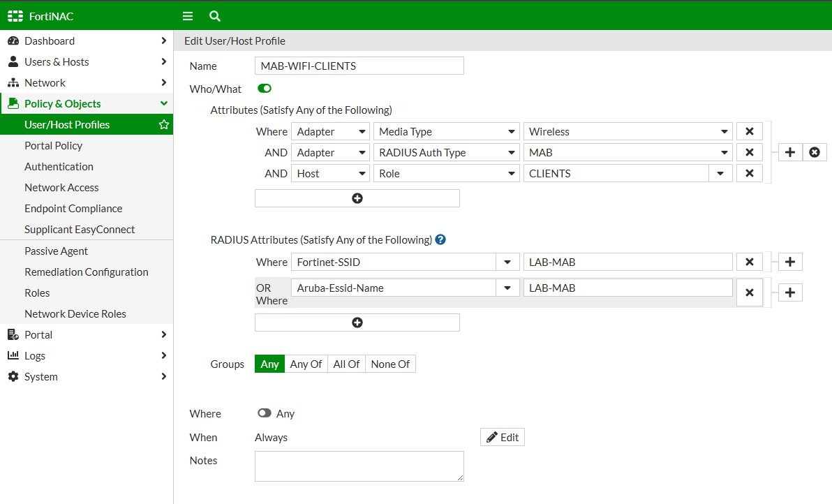Image resolution: width=832 pixels, height=504 pixels.
Task: Add condition beside Aruba-Essid-Name row
Action: (x=790, y=293)
